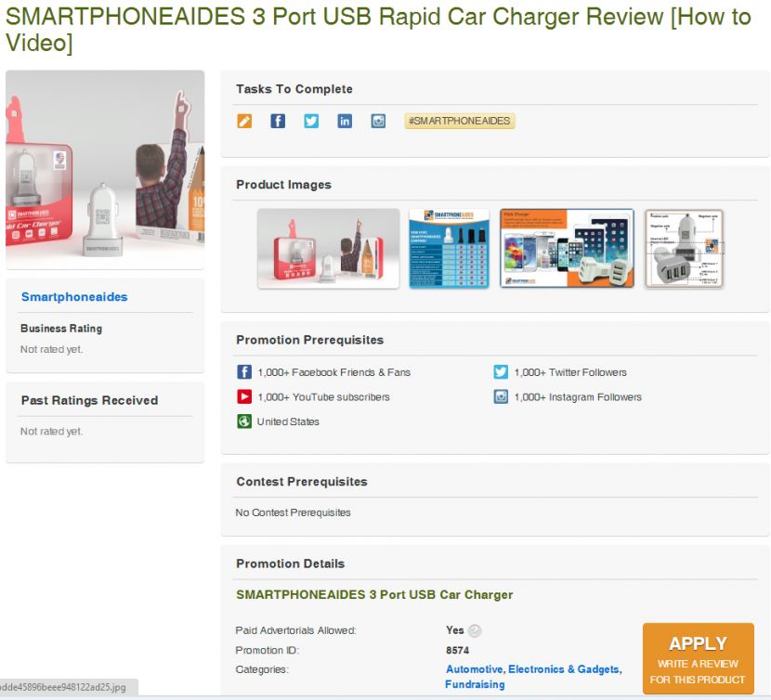Click the orange APPLY button

click(699, 659)
